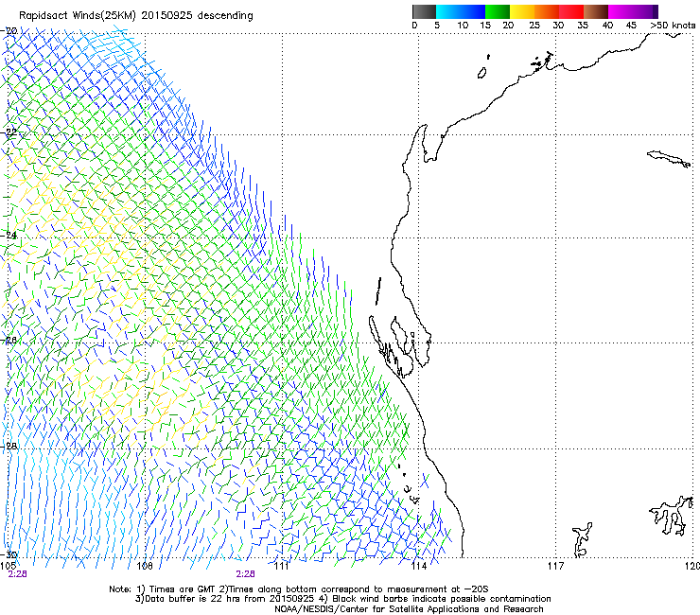
Task: Click the '>50 knots' legend label
Action: (673, 26)
